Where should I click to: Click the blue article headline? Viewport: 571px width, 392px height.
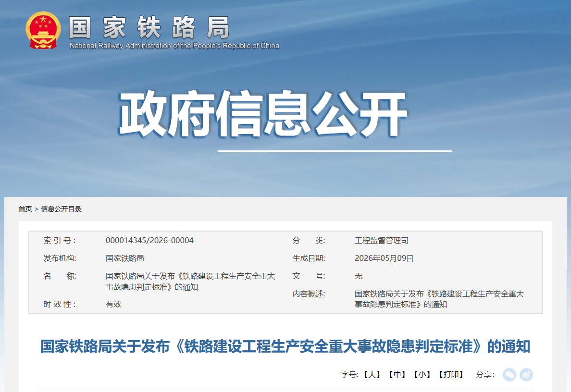[285, 346]
